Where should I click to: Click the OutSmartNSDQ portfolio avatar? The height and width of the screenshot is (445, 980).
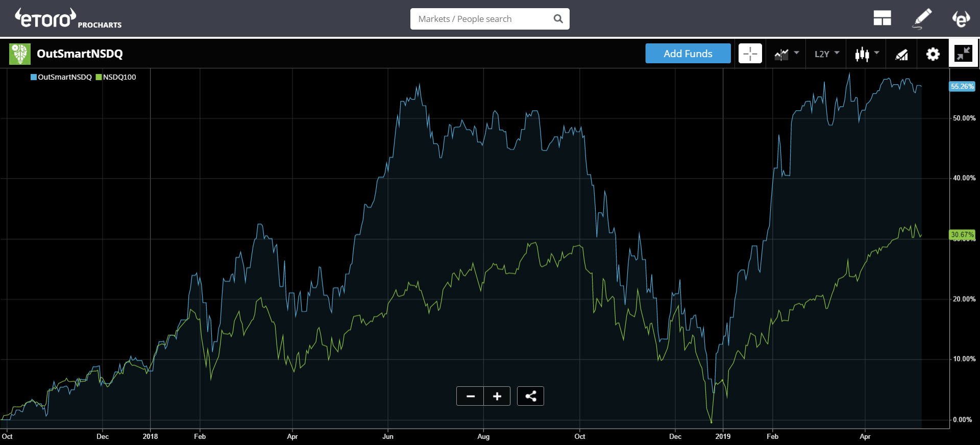click(20, 54)
